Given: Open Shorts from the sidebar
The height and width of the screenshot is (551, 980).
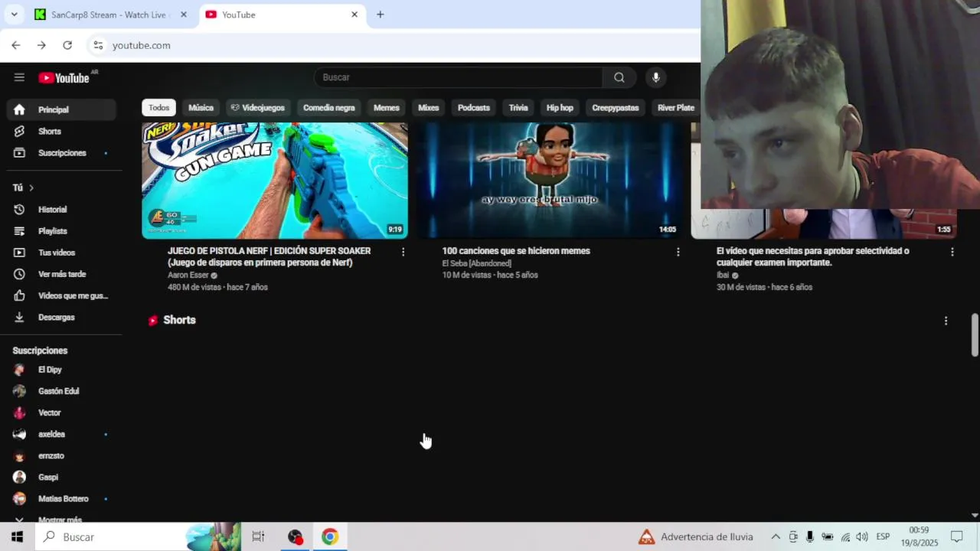Looking at the screenshot, I should pyautogui.click(x=61, y=131).
